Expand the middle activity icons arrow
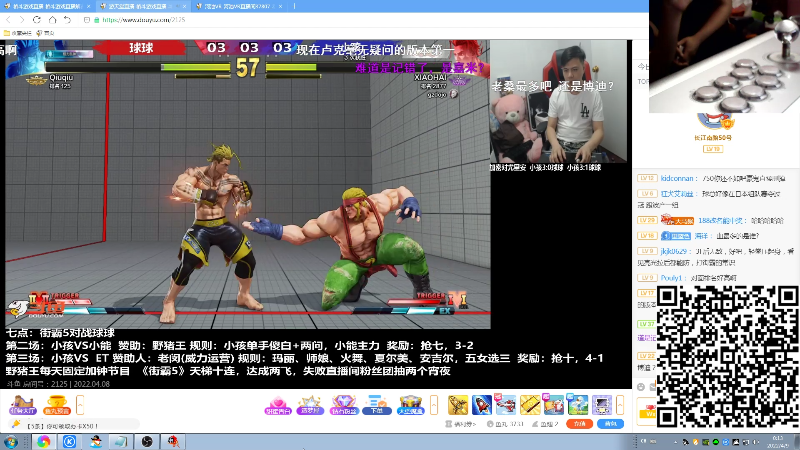The height and width of the screenshot is (450, 800). (x=434, y=405)
